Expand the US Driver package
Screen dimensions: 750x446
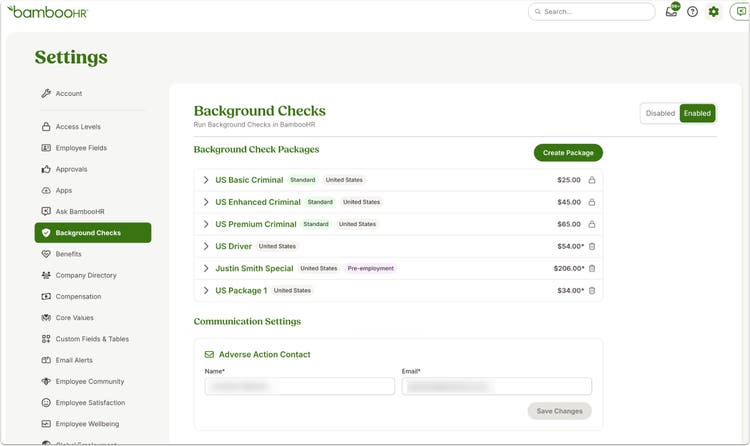(x=206, y=246)
